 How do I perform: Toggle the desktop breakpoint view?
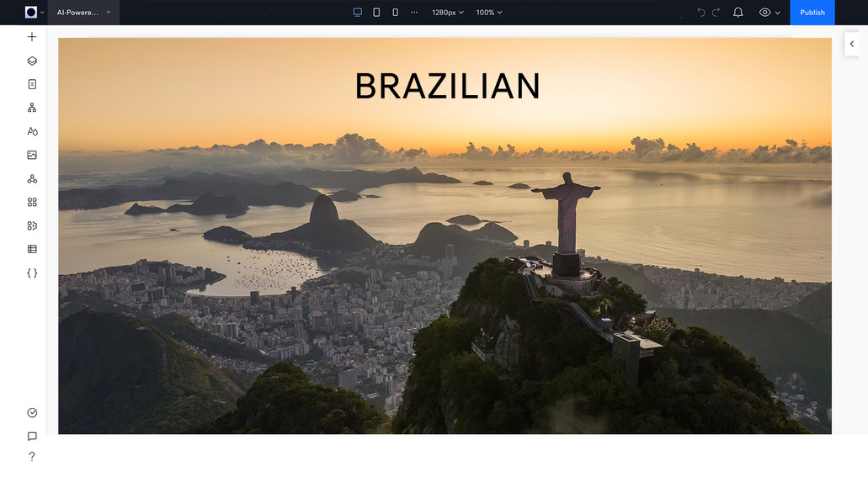357,12
